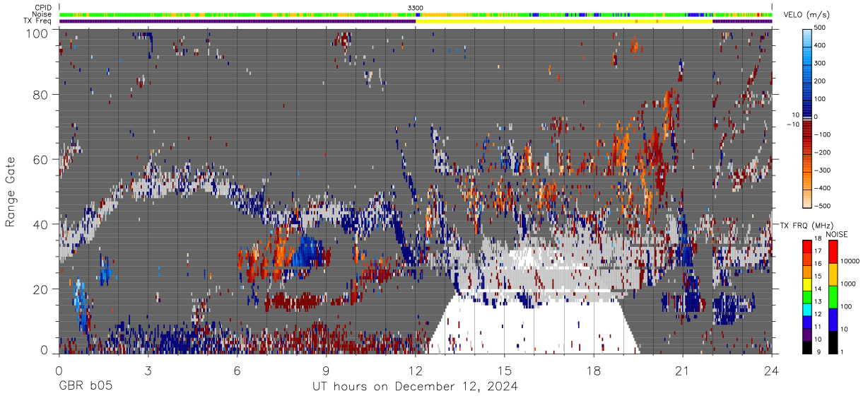This screenshot has height=401, width=868.
Task: Click range gate tick label '40'
Action: 41,224
